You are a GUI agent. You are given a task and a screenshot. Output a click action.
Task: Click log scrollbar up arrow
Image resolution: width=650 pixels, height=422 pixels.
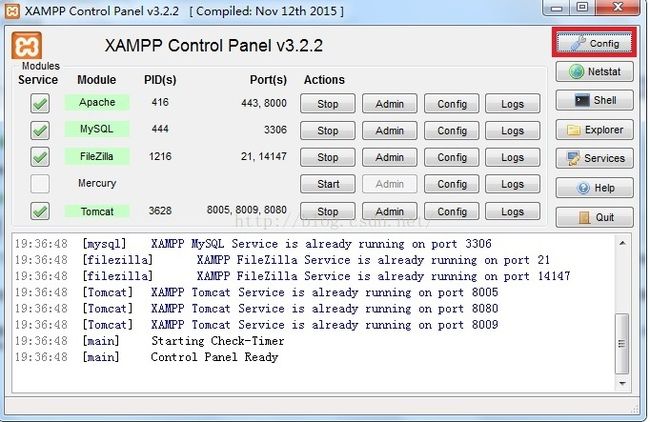point(622,243)
